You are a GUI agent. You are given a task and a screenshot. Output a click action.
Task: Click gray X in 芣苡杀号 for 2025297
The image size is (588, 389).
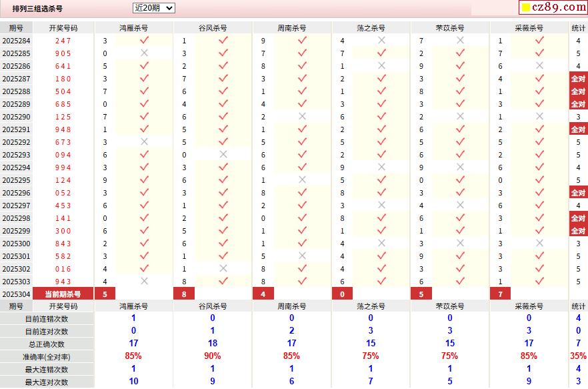(460, 206)
